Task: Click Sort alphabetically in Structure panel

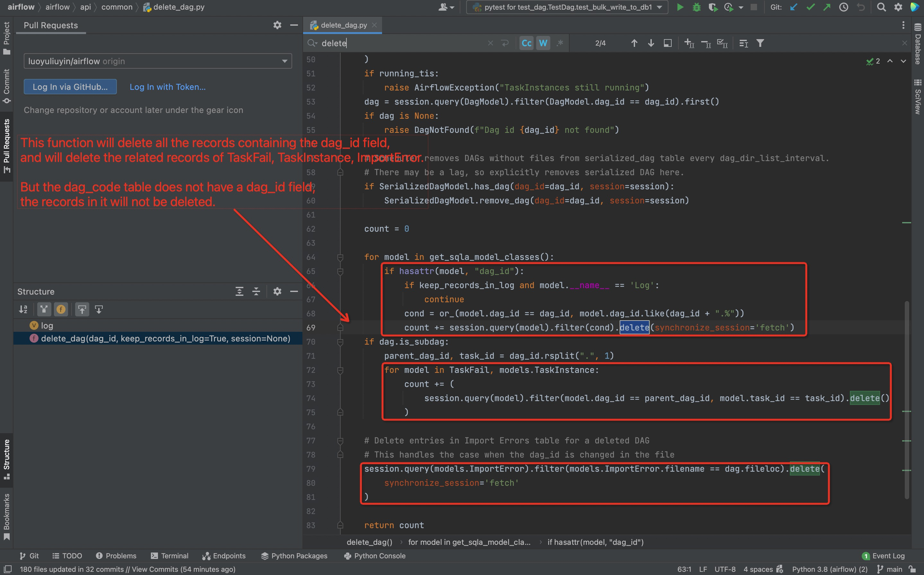Action: coord(23,310)
